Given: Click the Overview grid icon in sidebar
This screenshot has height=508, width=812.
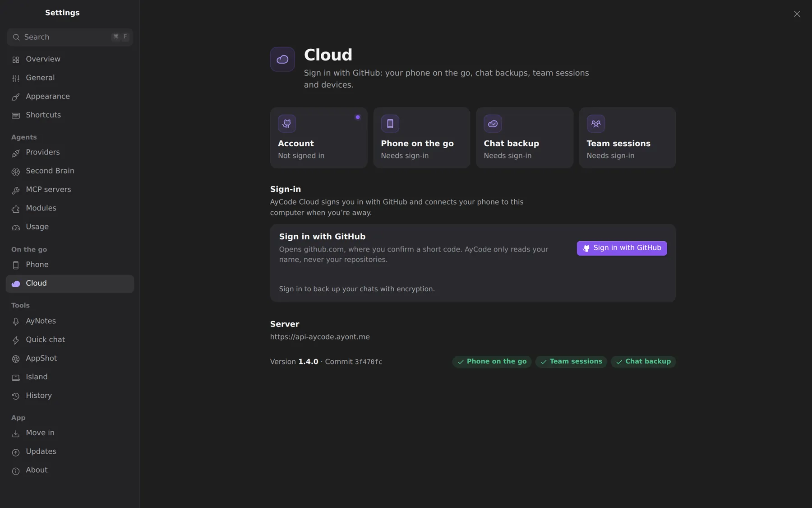Looking at the screenshot, I should click(x=16, y=60).
